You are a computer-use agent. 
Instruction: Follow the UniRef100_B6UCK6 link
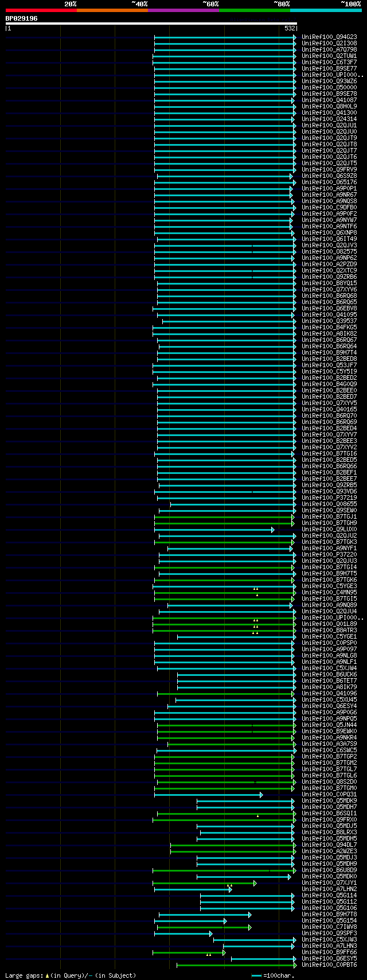point(329,674)
